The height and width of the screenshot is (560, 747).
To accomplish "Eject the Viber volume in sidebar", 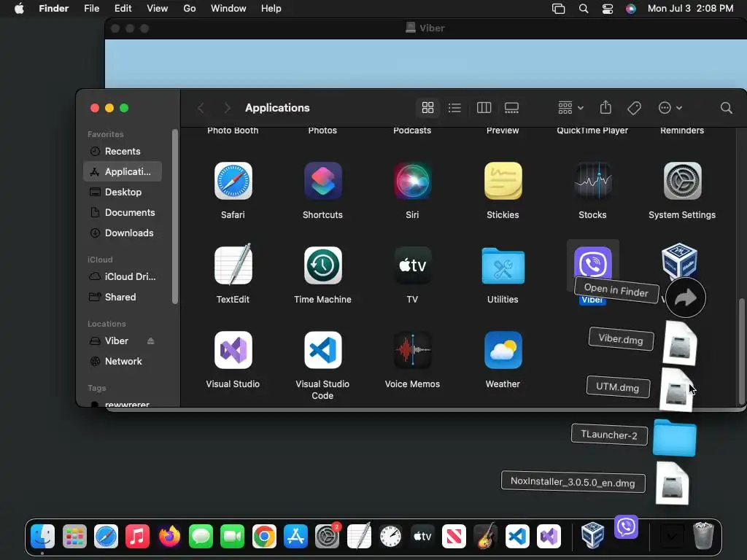I will pyautogui.click(x=150, y=341).
